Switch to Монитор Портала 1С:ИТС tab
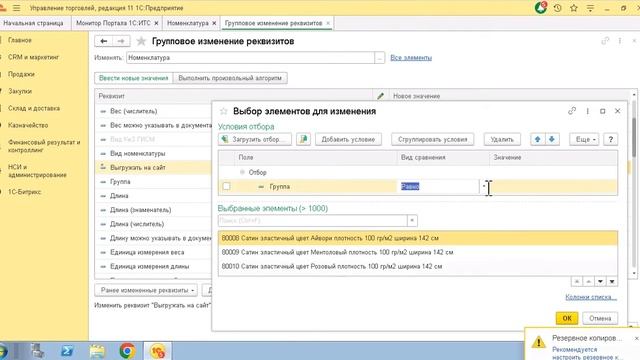Image resolution: width=640 pixels, height=360 pixels. [x=113, y=23]
